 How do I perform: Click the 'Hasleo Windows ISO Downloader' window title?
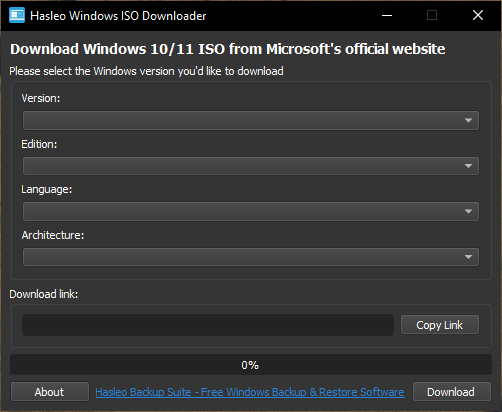tap(118, 16)
